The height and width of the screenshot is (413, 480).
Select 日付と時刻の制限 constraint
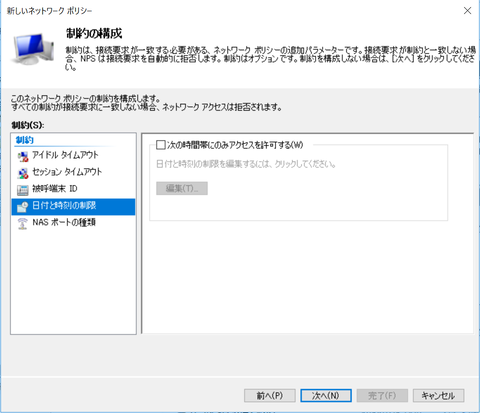point(73,206)
